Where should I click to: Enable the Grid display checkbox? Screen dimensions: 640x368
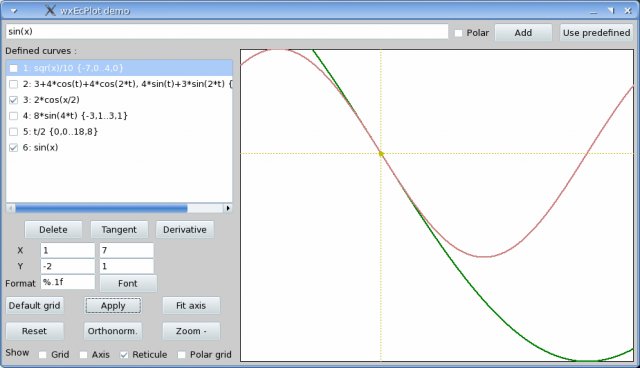pyautogui.click(x=42, y=355)
